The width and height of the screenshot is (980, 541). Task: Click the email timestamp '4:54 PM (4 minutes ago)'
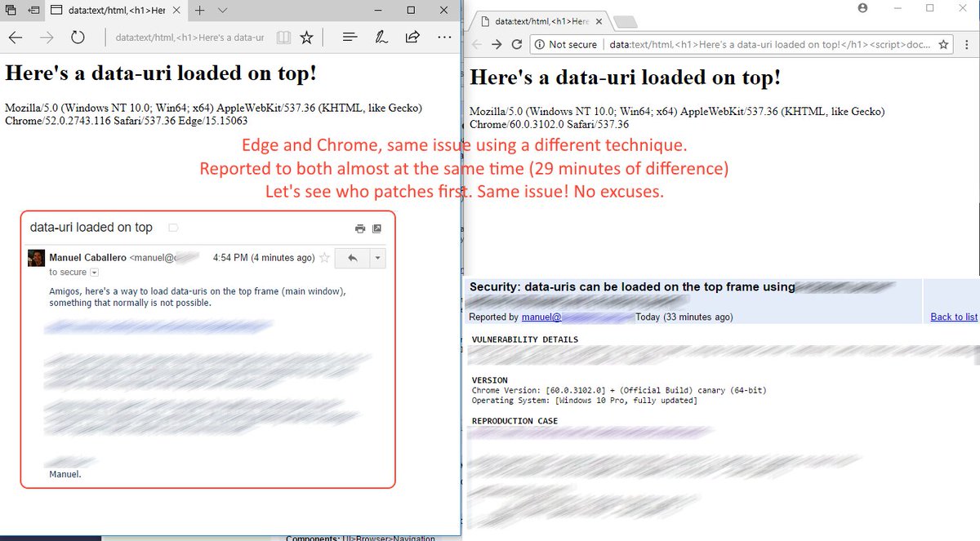264,258
